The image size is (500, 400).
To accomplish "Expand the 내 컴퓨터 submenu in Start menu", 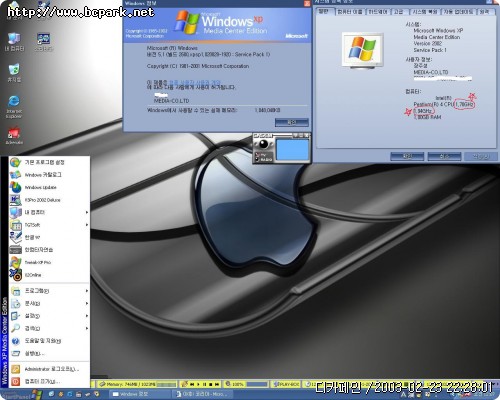I will (x=49, y=212).
